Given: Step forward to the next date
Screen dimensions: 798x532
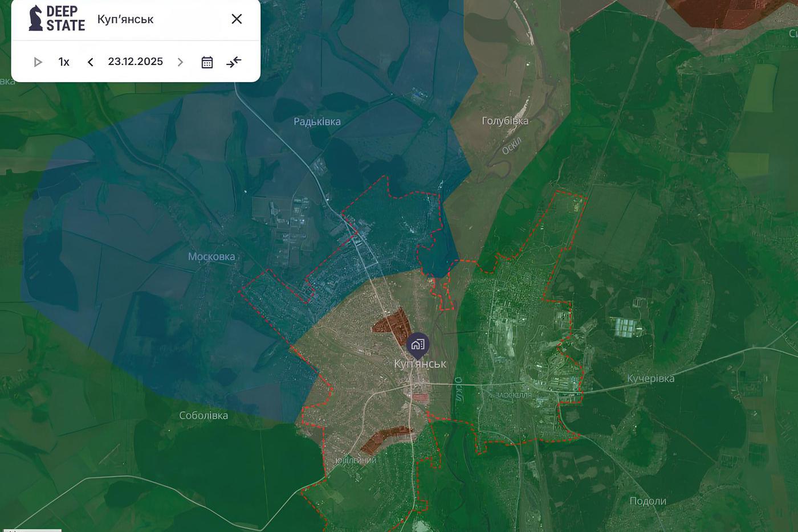Looking at the screenshot, I should (180, 62).
